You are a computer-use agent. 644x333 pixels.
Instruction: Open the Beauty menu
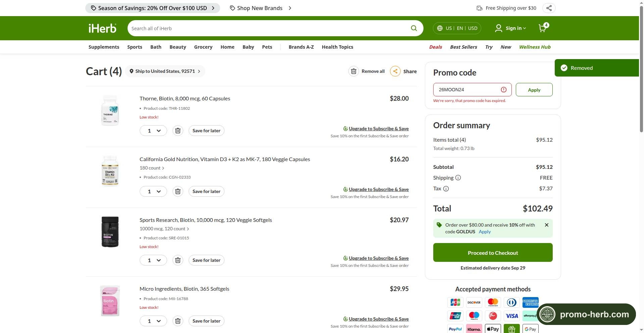178,47
